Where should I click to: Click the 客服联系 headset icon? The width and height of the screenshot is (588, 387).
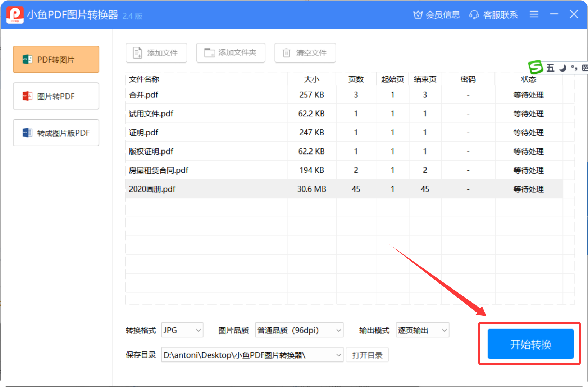474,15
